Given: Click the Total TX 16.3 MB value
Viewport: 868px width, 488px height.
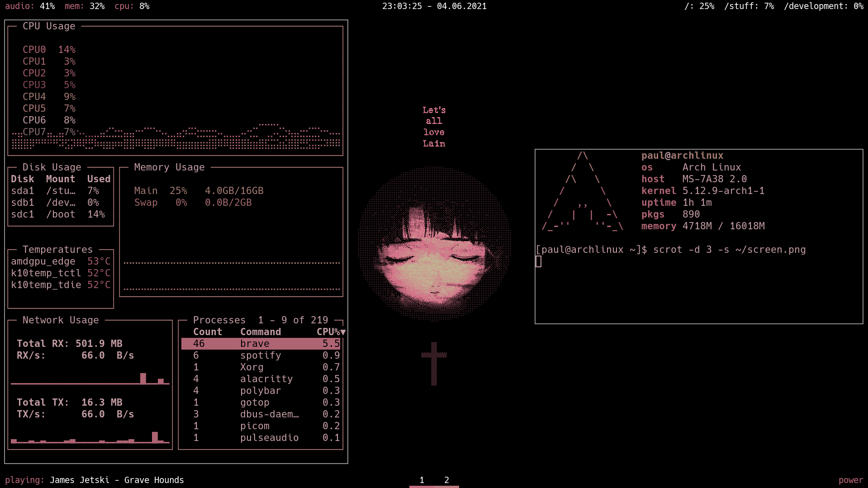Looking at the screenshot, I should click(x=70, y=403).
